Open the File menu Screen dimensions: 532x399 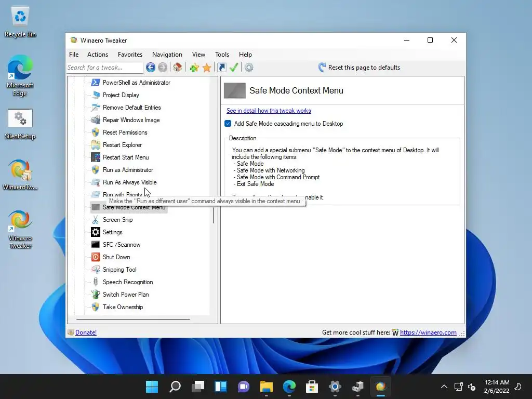[x=74, y=54]
